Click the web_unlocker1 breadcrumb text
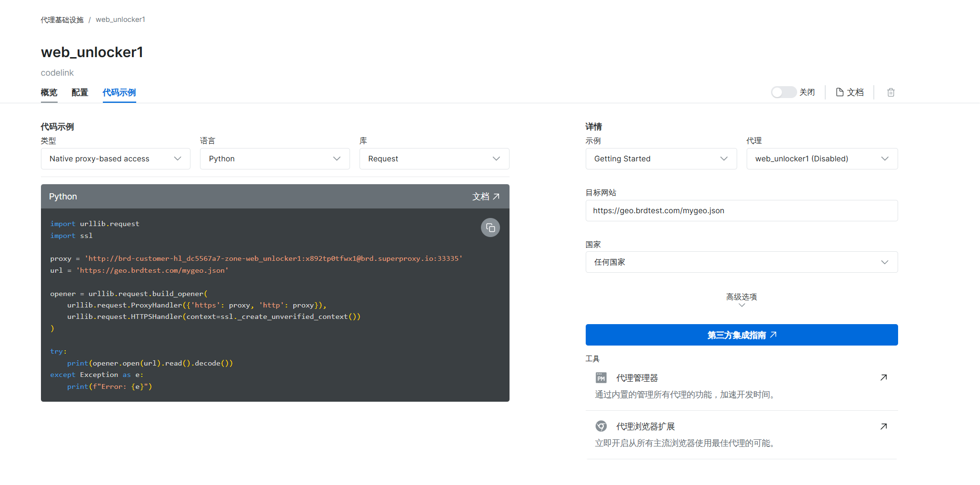 pos(120,20)
